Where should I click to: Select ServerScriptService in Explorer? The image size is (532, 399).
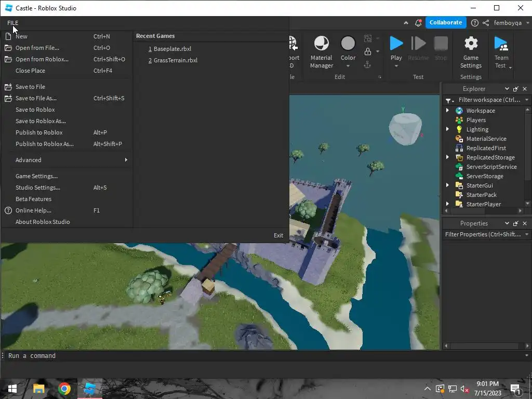[491, 167]
